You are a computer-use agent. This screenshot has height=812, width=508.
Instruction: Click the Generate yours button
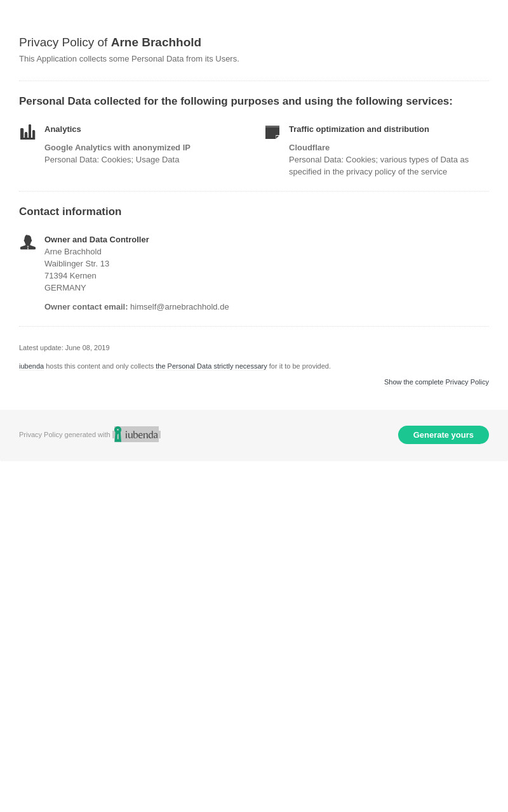(x=443, y=435)
